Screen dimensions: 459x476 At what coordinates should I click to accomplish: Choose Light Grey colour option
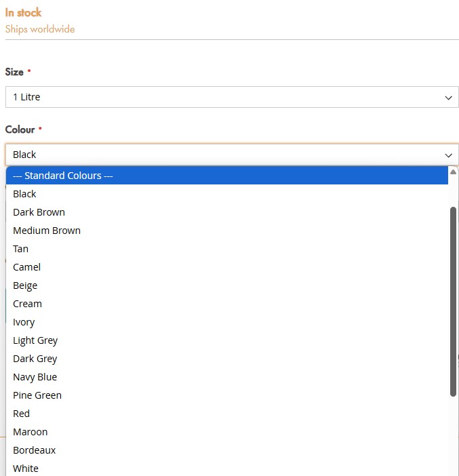[226, 340]
